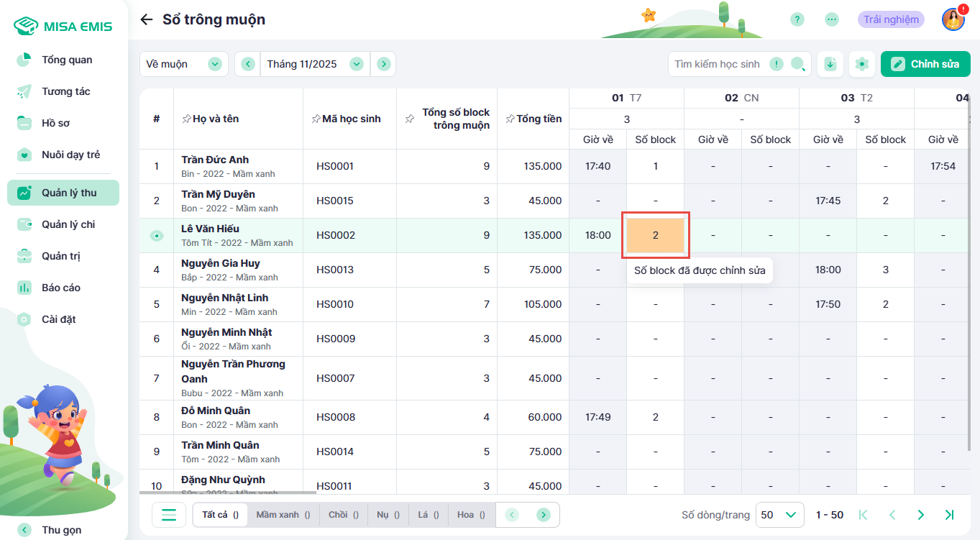This screenshot has width=980, height=540.
Task: Click the Tìm kiếm học sinh search field
Action: click(x=719, y=64)
